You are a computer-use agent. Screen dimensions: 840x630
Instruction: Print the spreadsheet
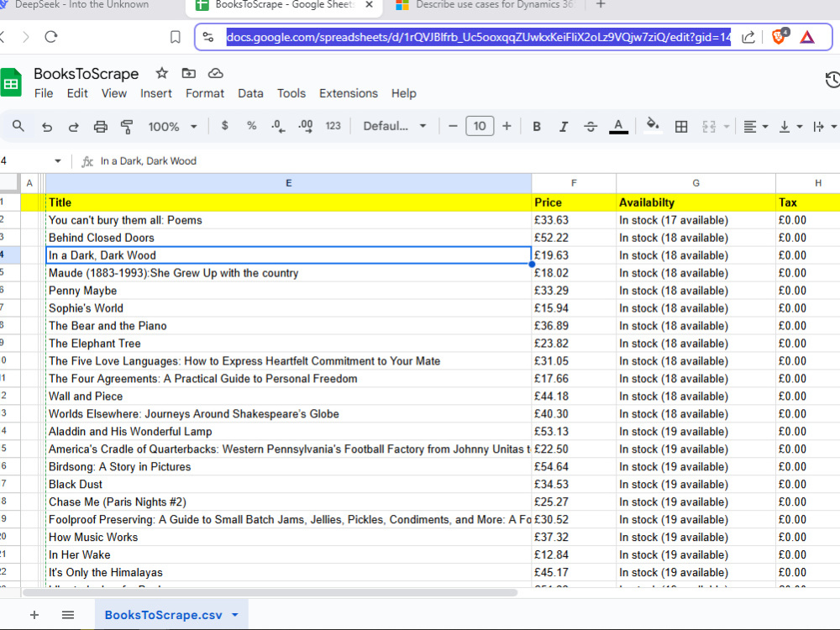point(100,127)
